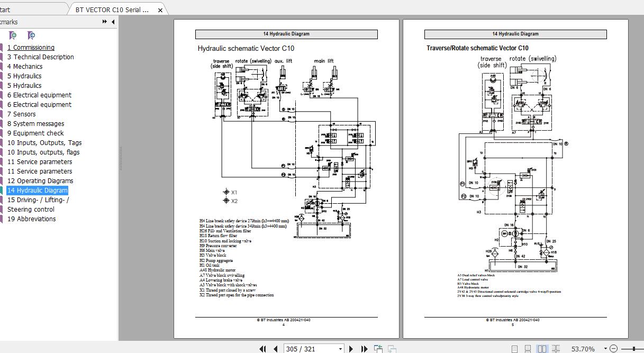The image size is (644, 353).
Task: Open the page number dropdown
Action: (x=341, y=349)
